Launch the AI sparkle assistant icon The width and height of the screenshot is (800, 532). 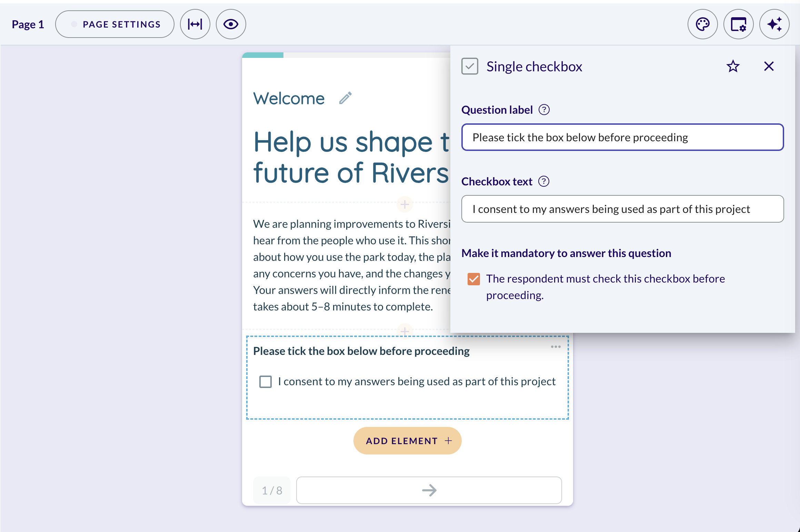point(774,24)
